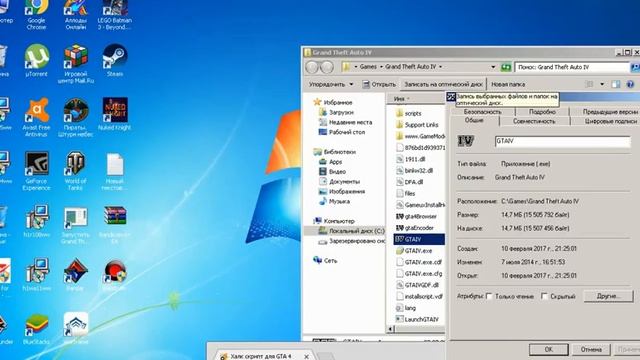Open the Упорядочить dropdown menu

(331, 84)
